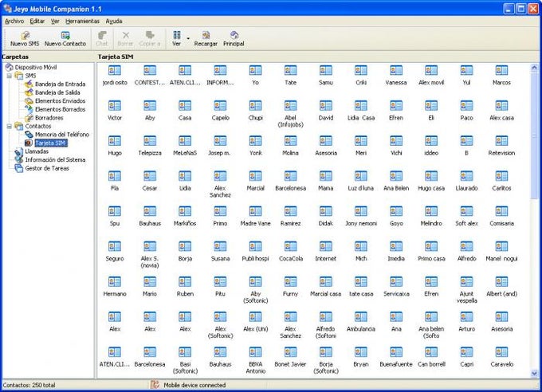Select the Hermano contact icon
The width and height of the screenshot is (542, 392).
click(x=115, y=282)
